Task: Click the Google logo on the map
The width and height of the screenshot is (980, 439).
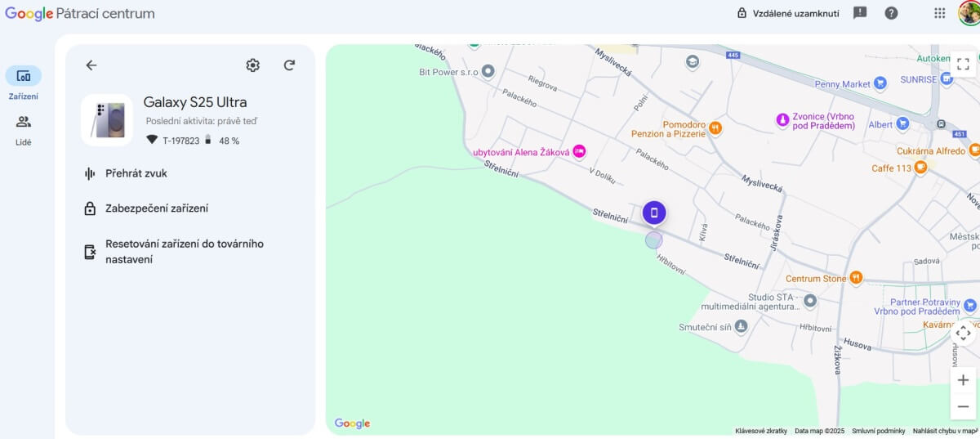Action: [352, 423]
